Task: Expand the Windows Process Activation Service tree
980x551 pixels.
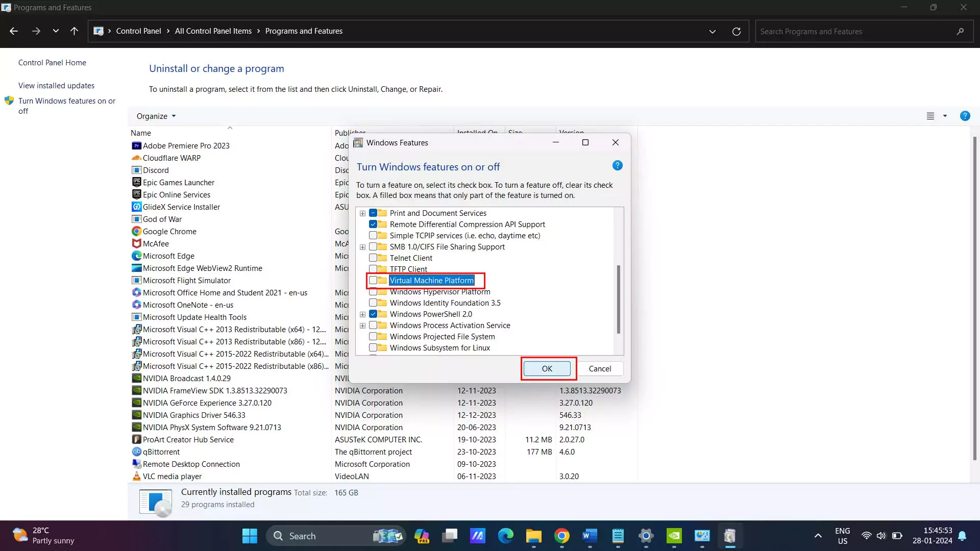Action: tap(362, 325)
